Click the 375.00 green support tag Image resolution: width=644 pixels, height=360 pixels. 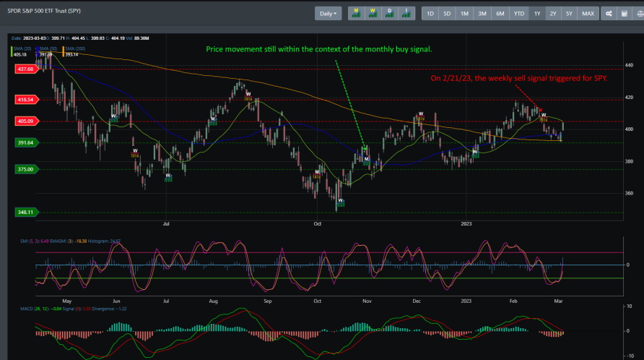point(26,169)
